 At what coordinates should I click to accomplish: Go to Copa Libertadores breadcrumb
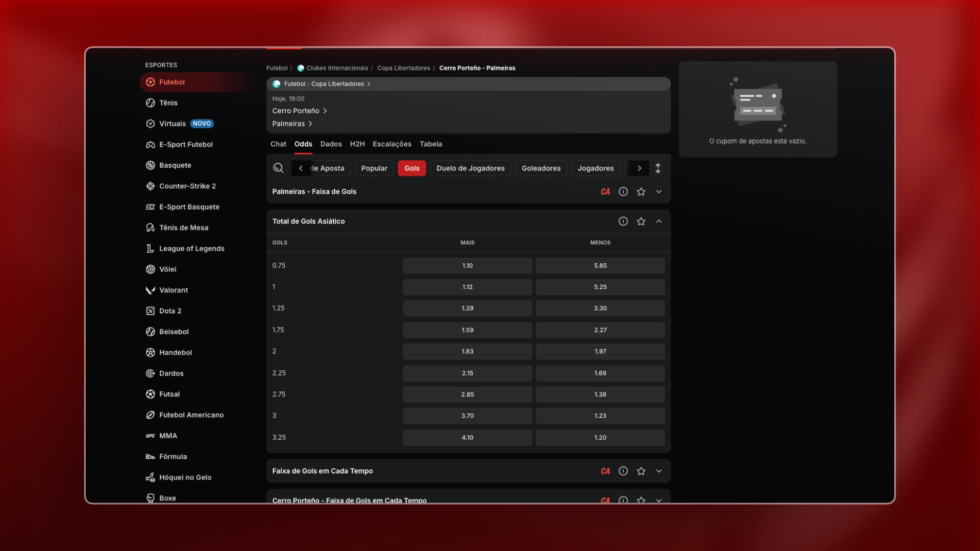[x=404, y=68]
